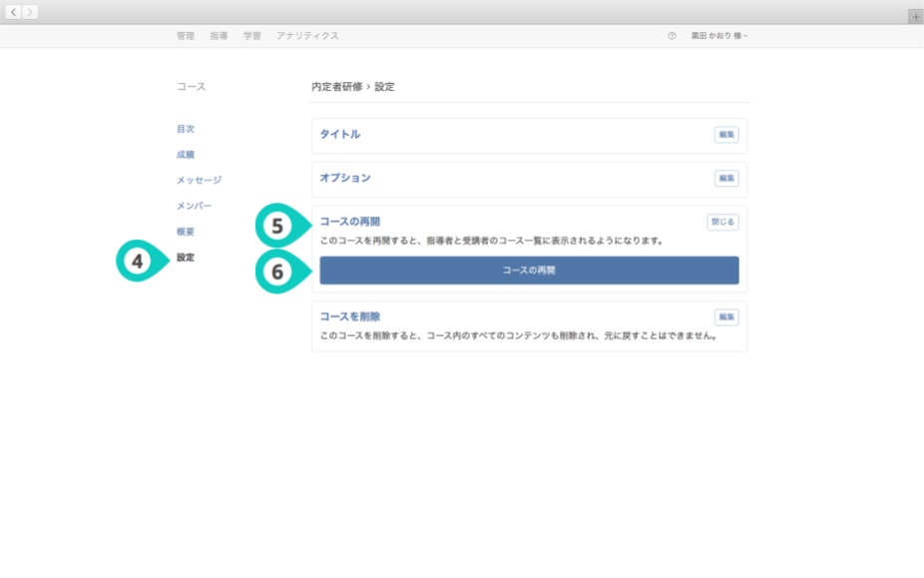Open the 管理 menu in top navigation
The image size is (924, 578).
coord(186,36)
